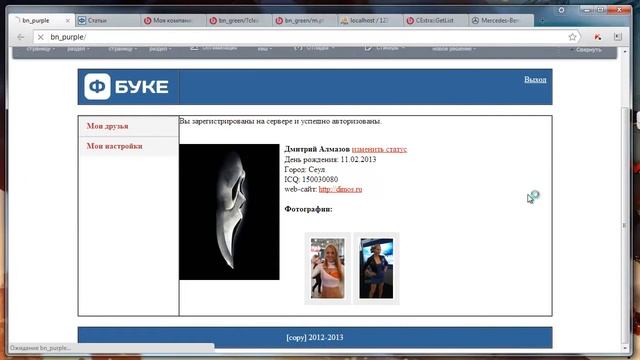Viewport: 640px width, 360px height.
Task: Click the red extension icon beside the address bar
Action: [598, 37]
